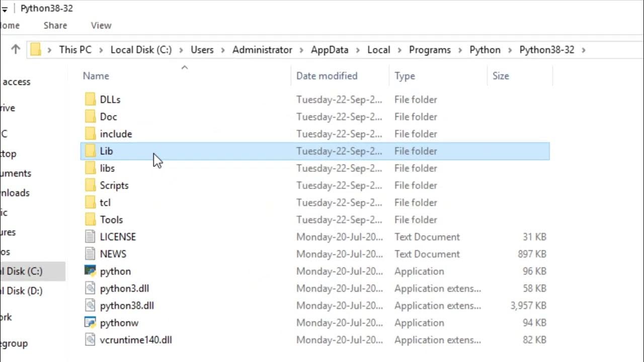Select the NEWS file name
The height and width of the screenshot is (362, 644).
coord(113,254)
